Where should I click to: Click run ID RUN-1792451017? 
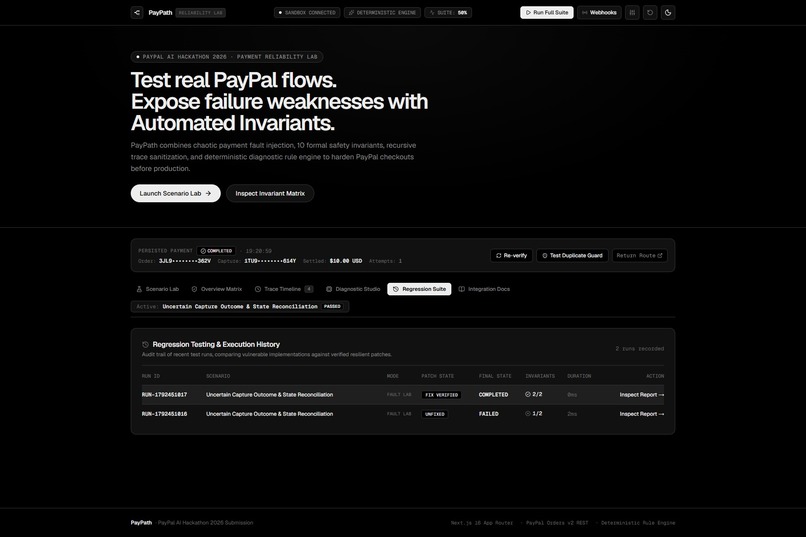164,395
